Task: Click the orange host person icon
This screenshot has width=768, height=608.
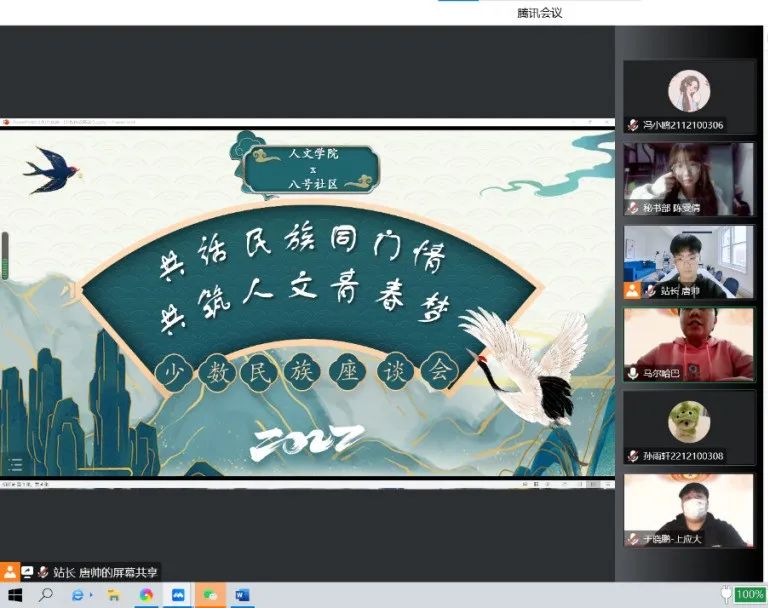Action: pos(10,572)
